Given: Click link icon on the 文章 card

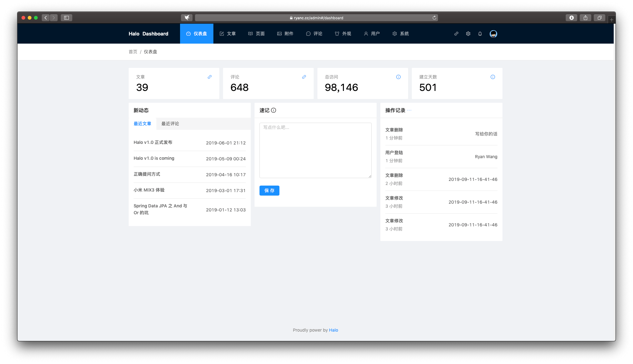Looking at the screenshot, I should pyautogui.click(x=210, y=77).
